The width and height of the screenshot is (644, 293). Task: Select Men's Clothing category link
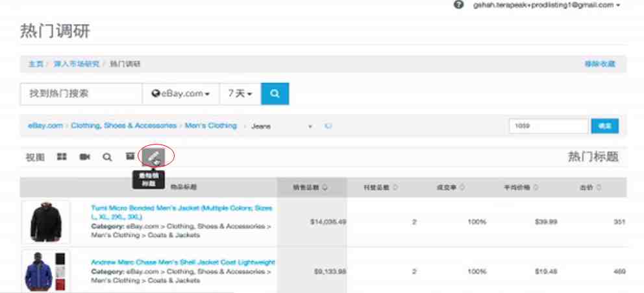click(211, 126)
